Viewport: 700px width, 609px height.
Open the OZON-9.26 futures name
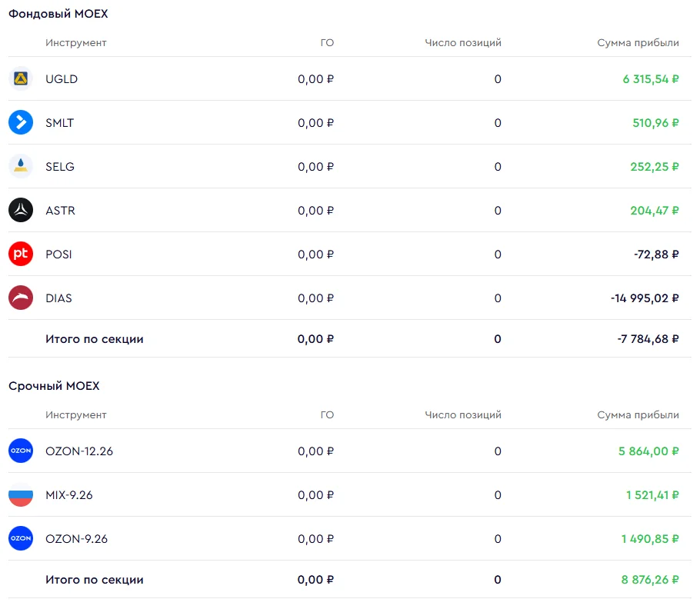[76, 538]
